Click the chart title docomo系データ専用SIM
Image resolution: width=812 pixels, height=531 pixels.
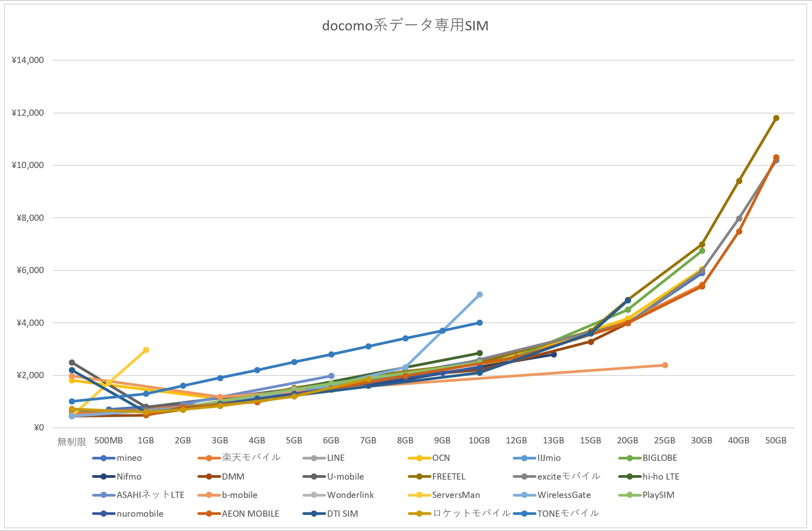[405, 25]
